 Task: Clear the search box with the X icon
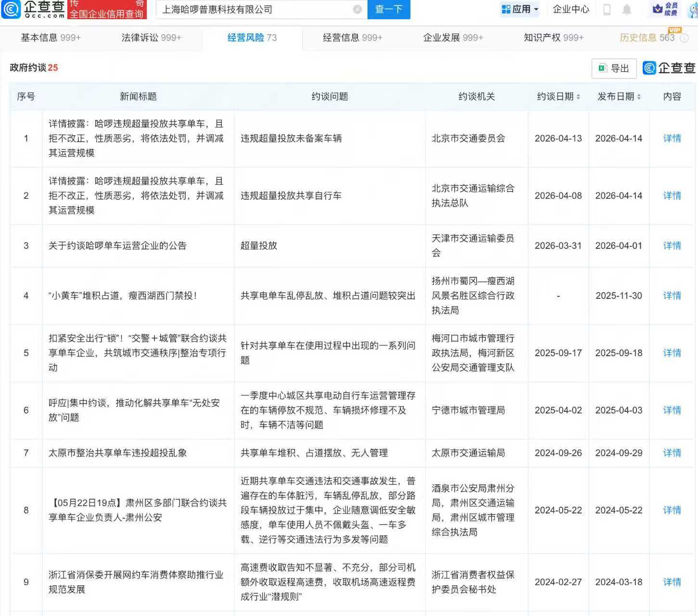(357, 9)
